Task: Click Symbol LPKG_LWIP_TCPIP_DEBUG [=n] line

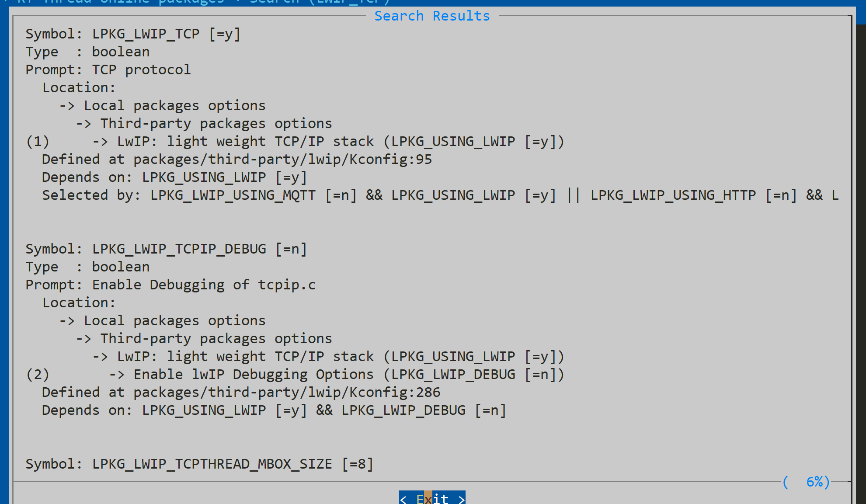Action: click(166, 249)
